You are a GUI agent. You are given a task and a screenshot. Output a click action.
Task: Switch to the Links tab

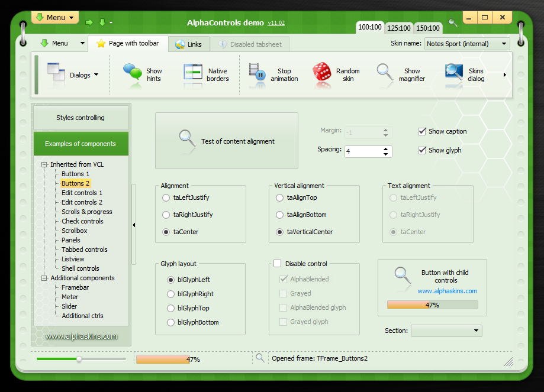(x=189, y=44)
